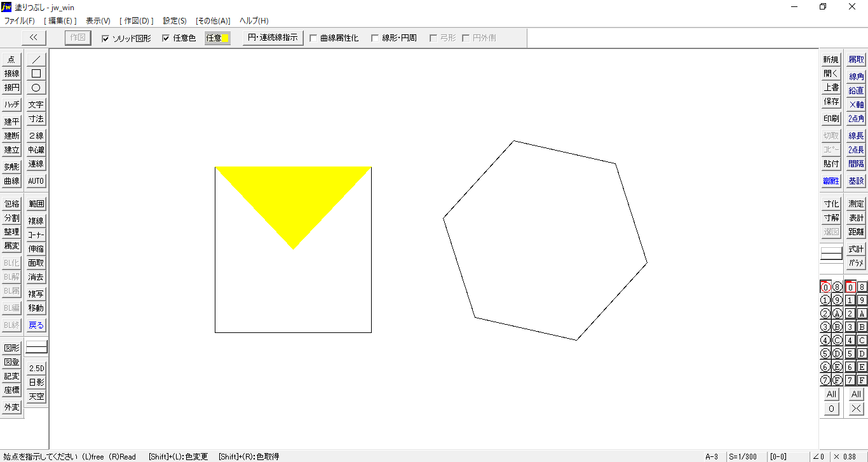Viewport: 868px width, 462px height.
Task: Choose the 文字 text tool
Action: [36, 105]
